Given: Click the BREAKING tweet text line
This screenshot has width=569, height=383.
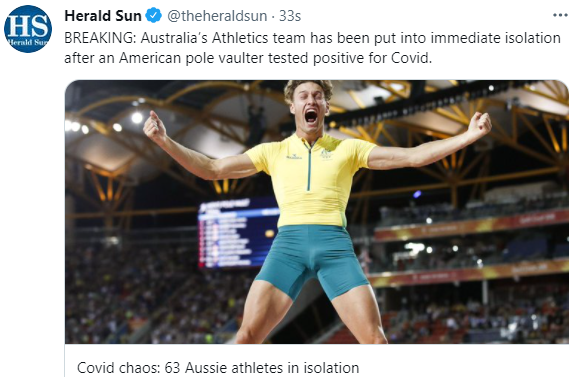Looking at the screenshot, I should click(312, 38).
